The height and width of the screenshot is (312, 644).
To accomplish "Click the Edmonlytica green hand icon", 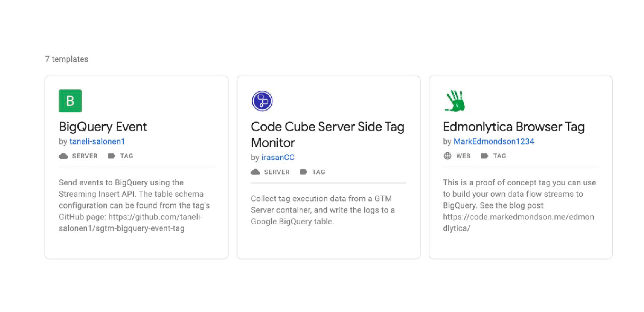I will pos(455,100).
